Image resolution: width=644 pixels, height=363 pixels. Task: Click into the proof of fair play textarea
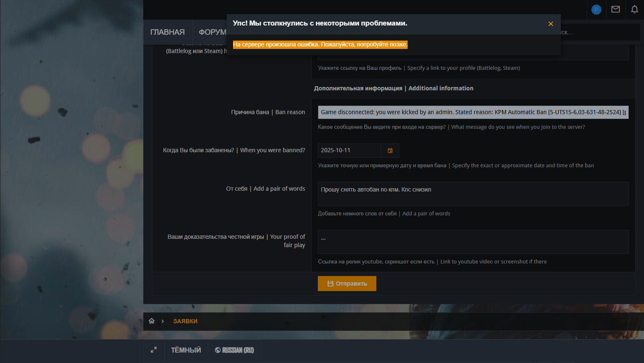click(473, 242)
